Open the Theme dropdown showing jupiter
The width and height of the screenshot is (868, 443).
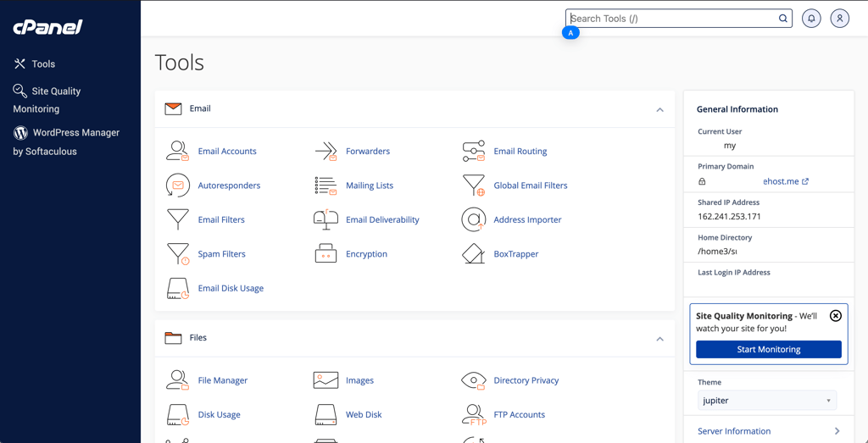767,400
